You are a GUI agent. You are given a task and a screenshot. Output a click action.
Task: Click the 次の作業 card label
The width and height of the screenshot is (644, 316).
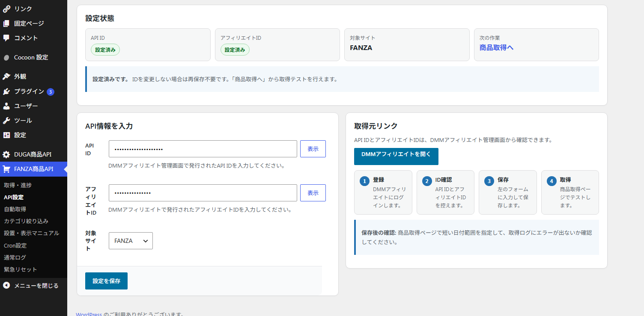pyautogui.click(x=489, y=38)
